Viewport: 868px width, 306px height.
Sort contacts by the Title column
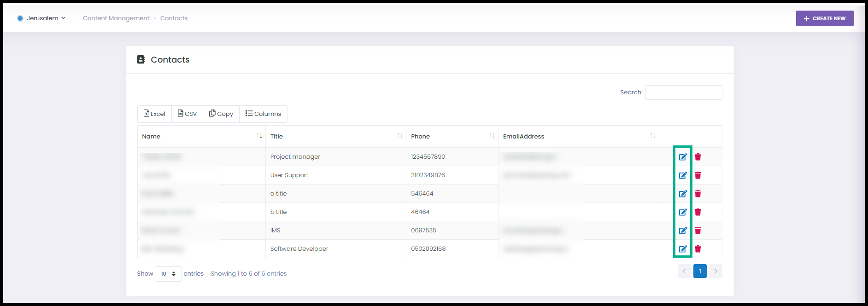tap(336, 136)
